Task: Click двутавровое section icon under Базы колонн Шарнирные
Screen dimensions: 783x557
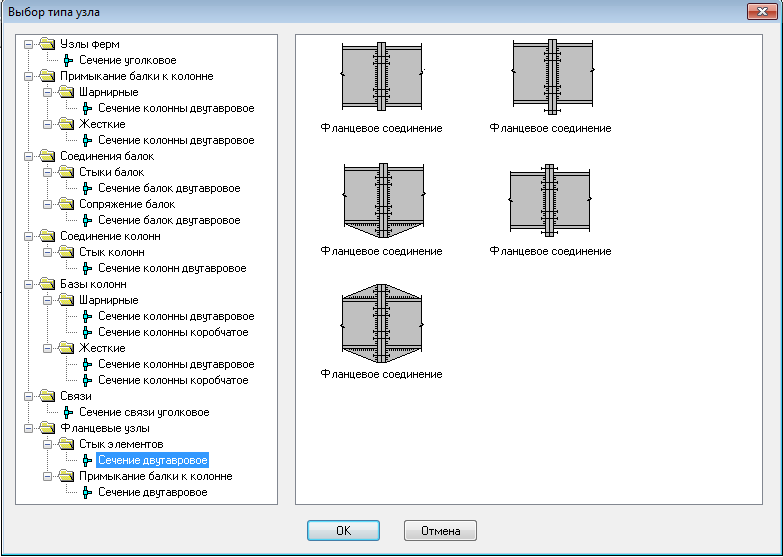Action: coord(87,316)
